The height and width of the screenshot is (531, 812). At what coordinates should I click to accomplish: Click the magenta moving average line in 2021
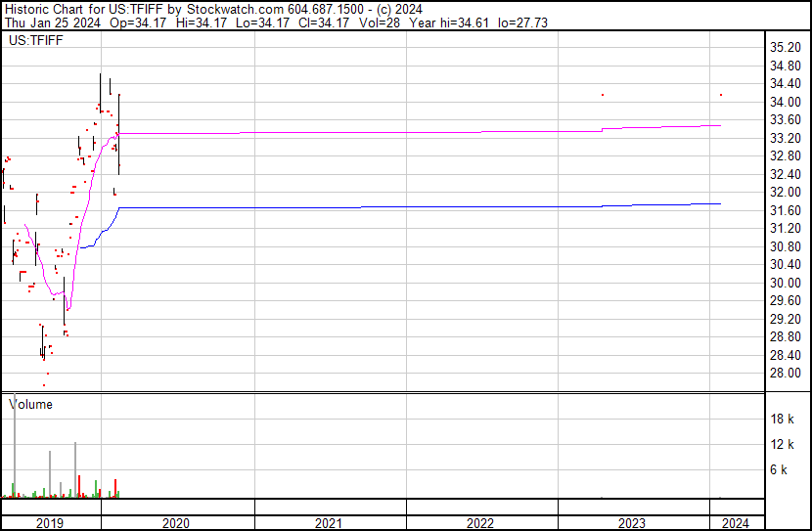[x=331, y=132]
